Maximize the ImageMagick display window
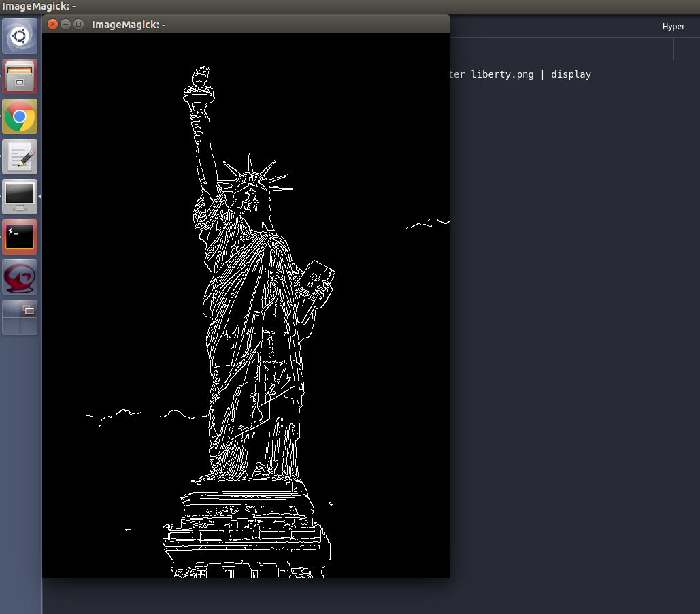Screen dimensions: 700x614 point(79,25)
